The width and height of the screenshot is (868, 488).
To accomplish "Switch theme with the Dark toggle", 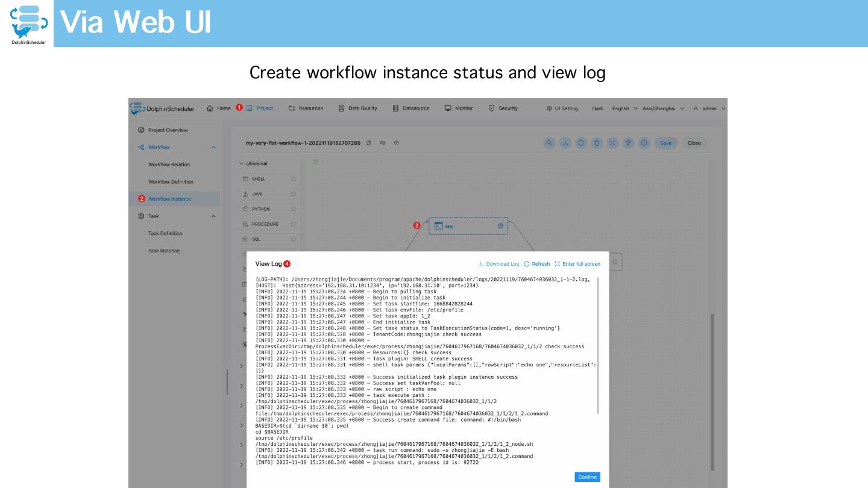I will [x=597, y=108].
